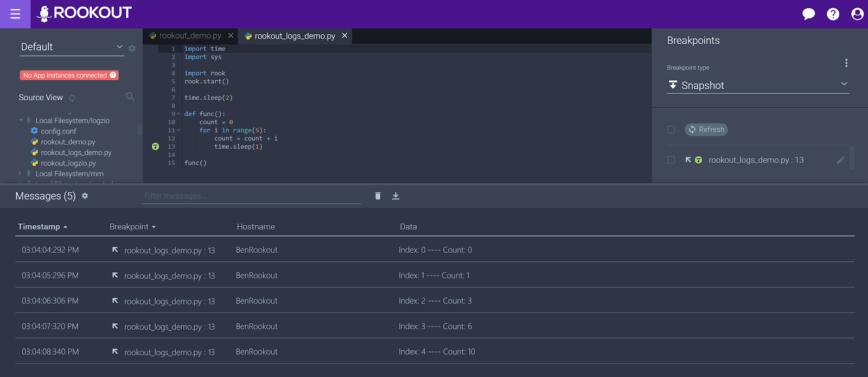Open rookout_demo.py in the source tree
The height and width of the screenshot is (377, 868).
68,142
